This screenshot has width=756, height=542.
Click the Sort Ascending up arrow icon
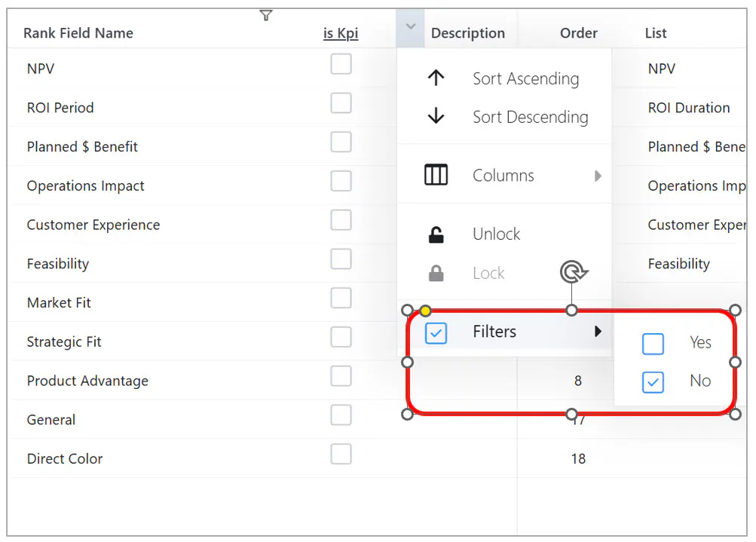[436, 78]
